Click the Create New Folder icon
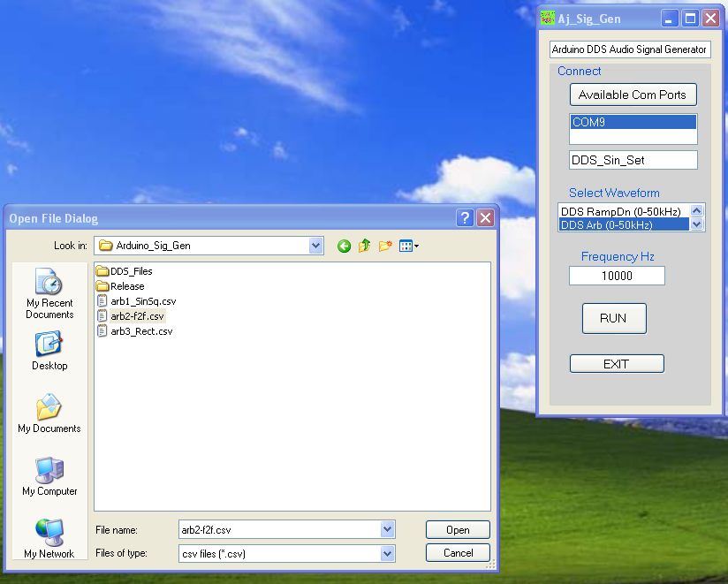This screenshot has height=584, width=728. (386, 246)
